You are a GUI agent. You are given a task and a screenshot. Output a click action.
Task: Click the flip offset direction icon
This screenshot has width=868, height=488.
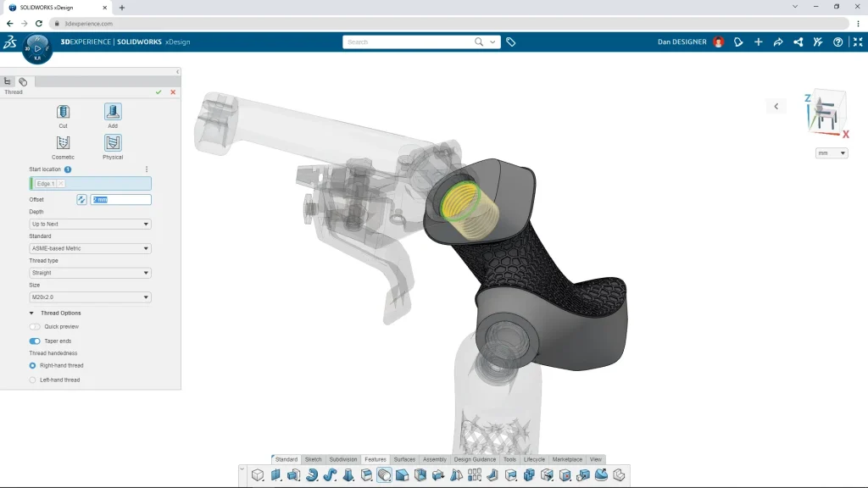click(81, 199)
